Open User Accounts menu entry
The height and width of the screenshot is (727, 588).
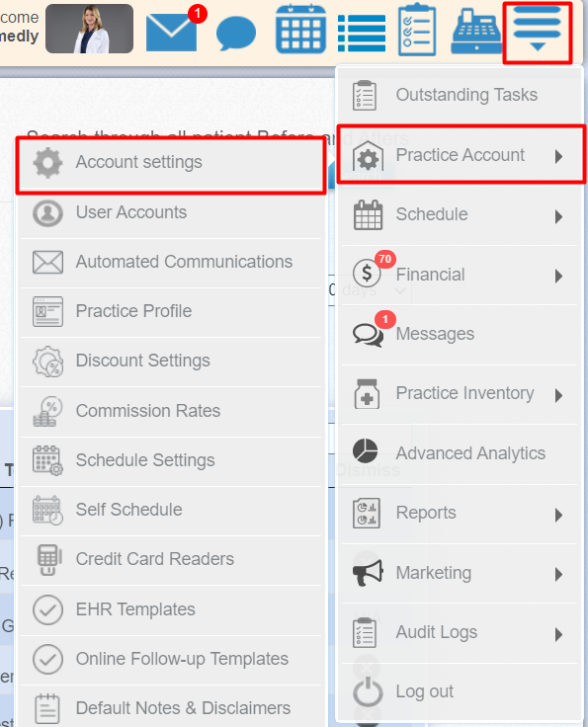(x=171, y=212)
